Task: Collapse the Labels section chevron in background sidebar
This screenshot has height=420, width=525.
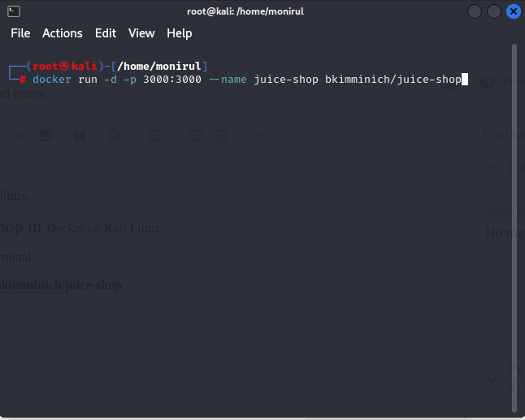Action: (x=492, y=167)
